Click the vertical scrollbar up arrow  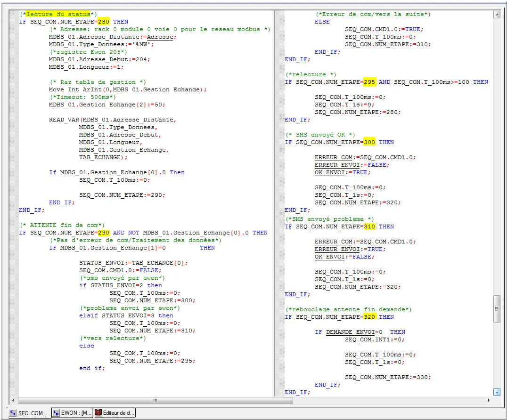coord(497,15)
